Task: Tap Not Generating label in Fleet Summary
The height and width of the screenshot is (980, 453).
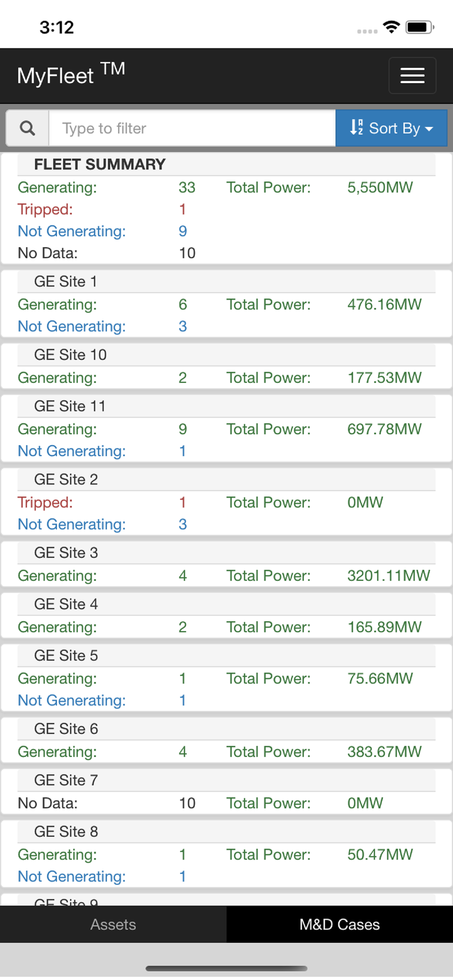Action: [x=71, y=231]
